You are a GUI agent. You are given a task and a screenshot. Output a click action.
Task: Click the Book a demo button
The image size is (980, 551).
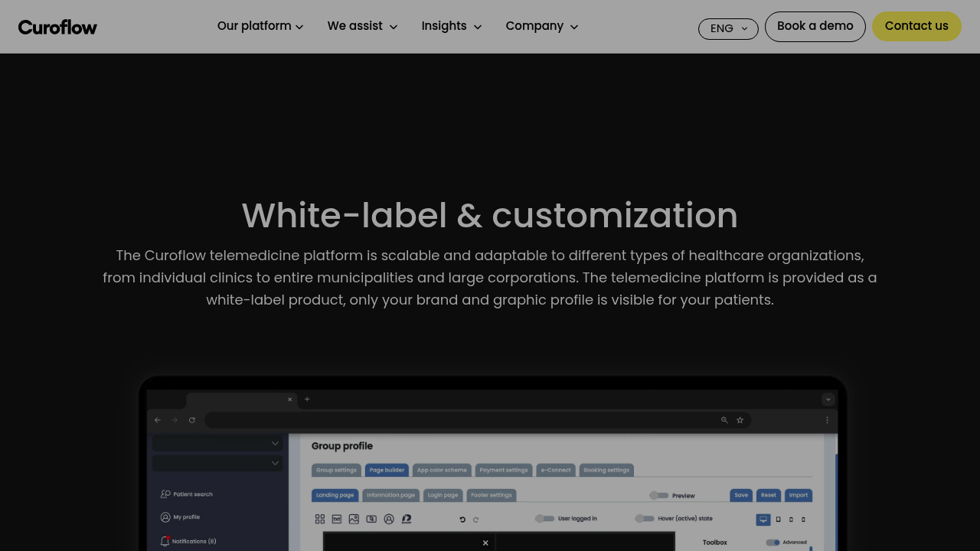click(815, 26)
